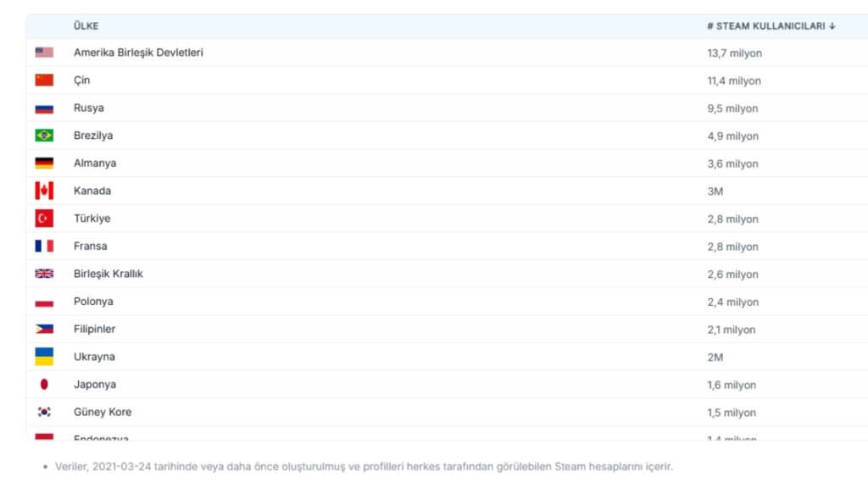Click the Filipinler country name
The image size is (868, 488).
tap(94, 329)
